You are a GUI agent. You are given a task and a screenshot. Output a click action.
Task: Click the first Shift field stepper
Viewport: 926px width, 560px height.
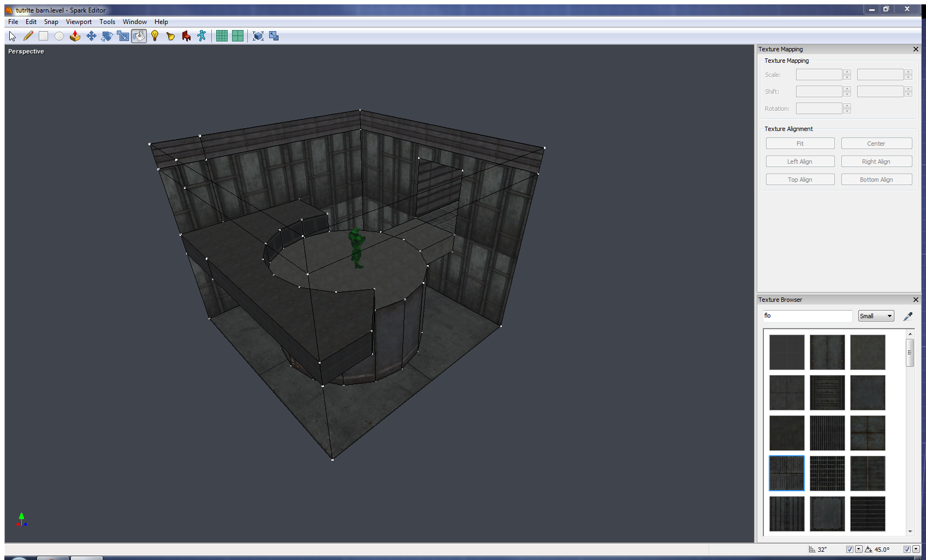pyautogui.click(x=847, y=92)
